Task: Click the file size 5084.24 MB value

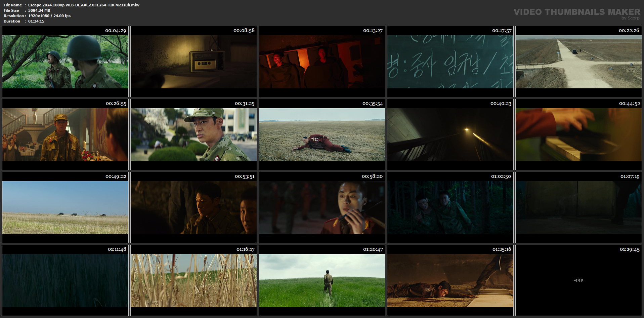Action: point(39,10)
